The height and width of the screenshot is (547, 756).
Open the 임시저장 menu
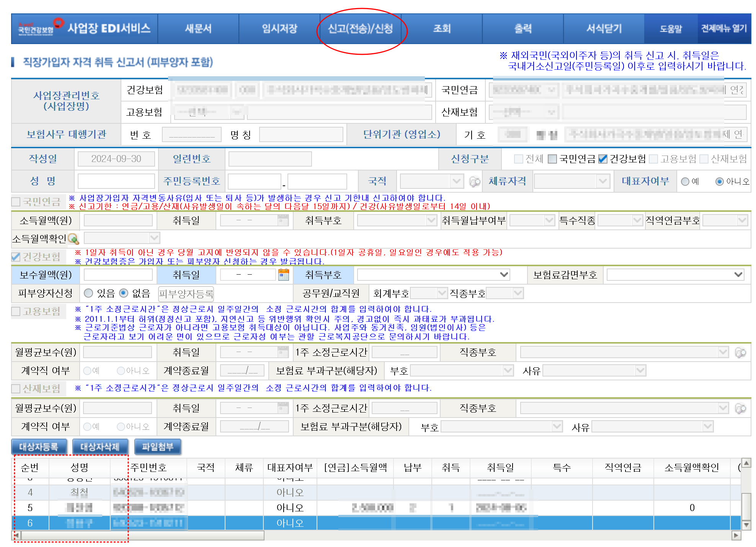279,29
